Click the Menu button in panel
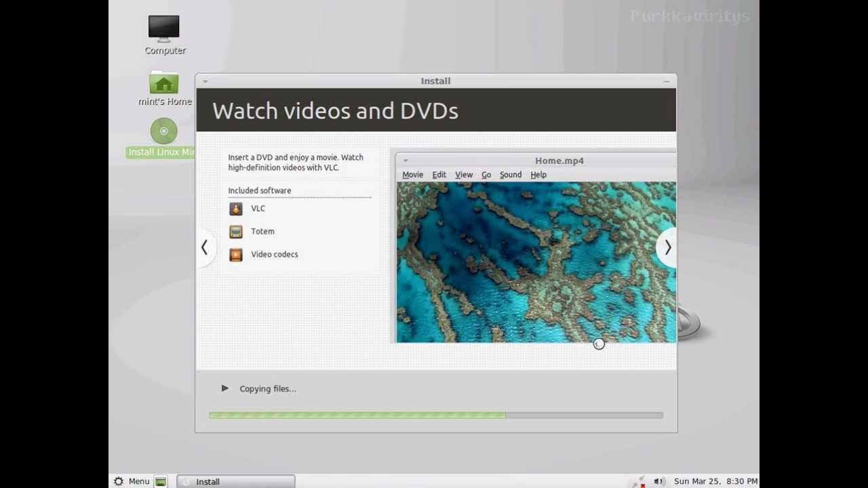This screenshot has height=488, width=868. point(132,481)
